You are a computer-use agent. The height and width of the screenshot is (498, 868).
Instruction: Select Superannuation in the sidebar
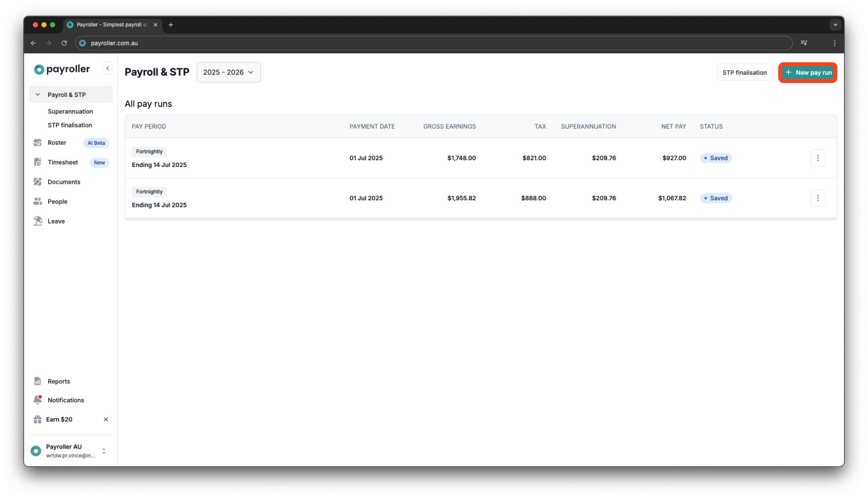(x=70, y=111)
